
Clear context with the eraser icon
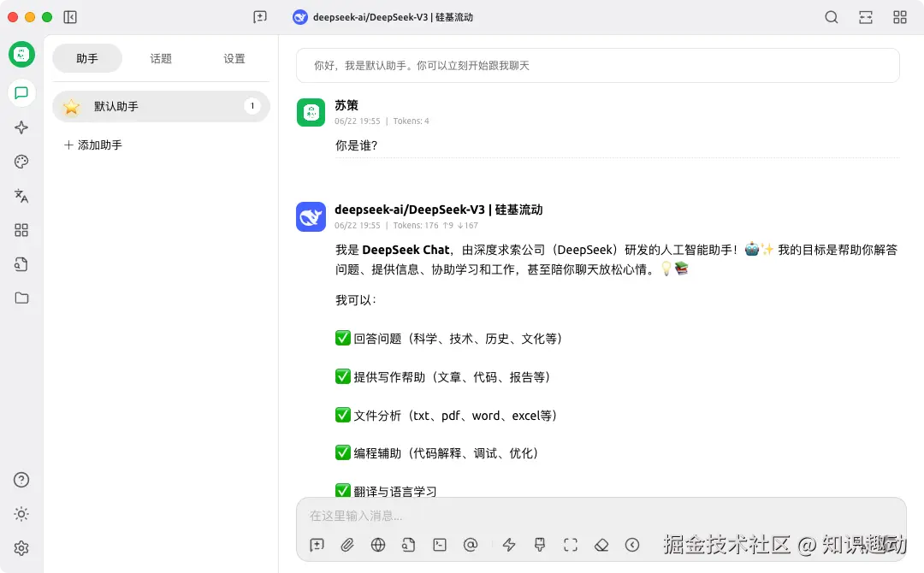[x=601, y=545]
